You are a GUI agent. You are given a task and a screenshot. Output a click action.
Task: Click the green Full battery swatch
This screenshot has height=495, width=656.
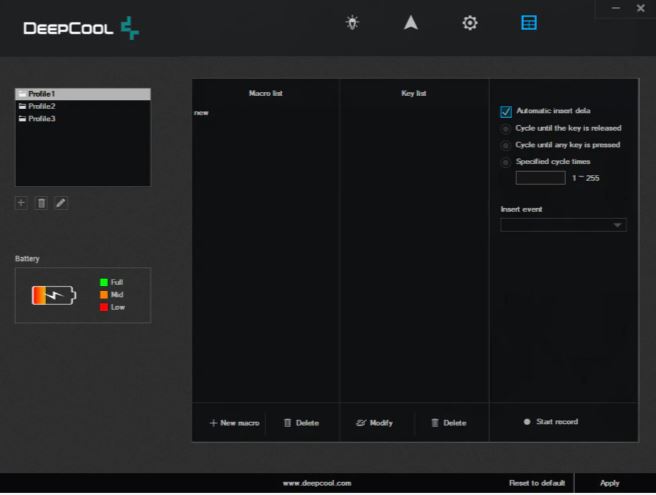pyautogui.click(x=104, y=282)
